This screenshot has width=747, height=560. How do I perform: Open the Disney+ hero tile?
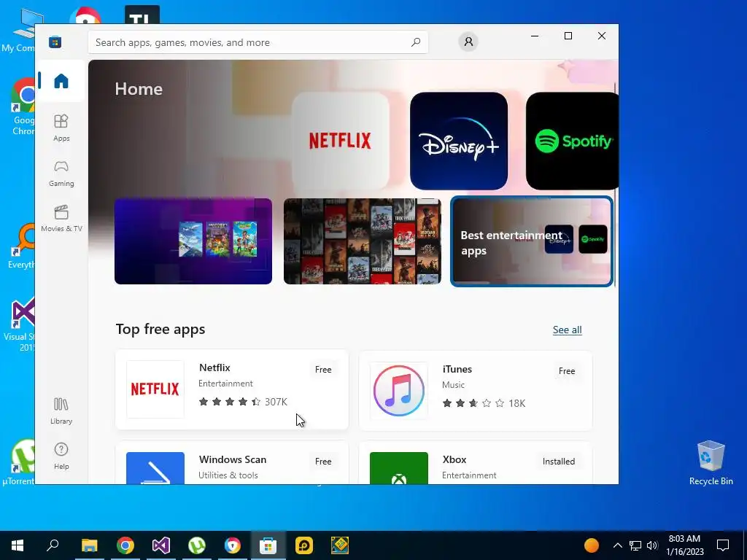point(459,141)
